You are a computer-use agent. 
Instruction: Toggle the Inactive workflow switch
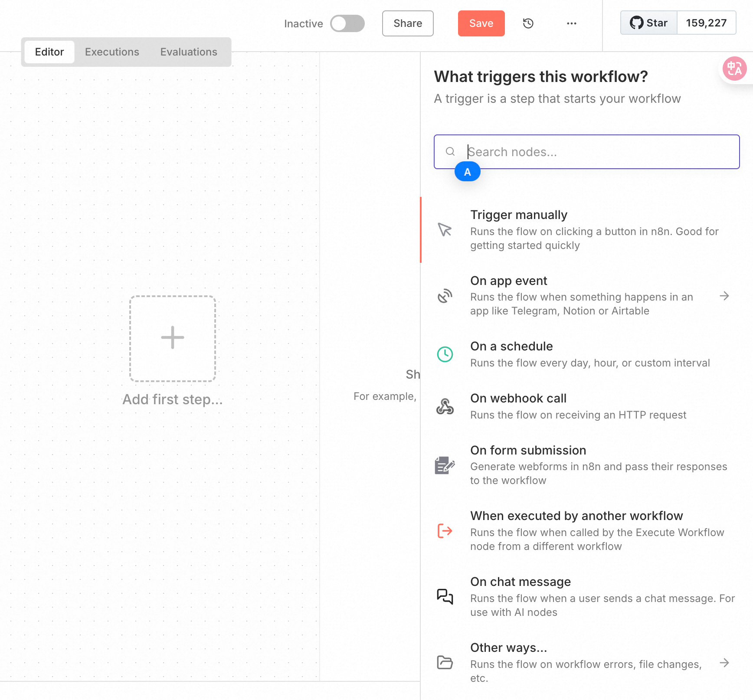click(x=347, y=23)
